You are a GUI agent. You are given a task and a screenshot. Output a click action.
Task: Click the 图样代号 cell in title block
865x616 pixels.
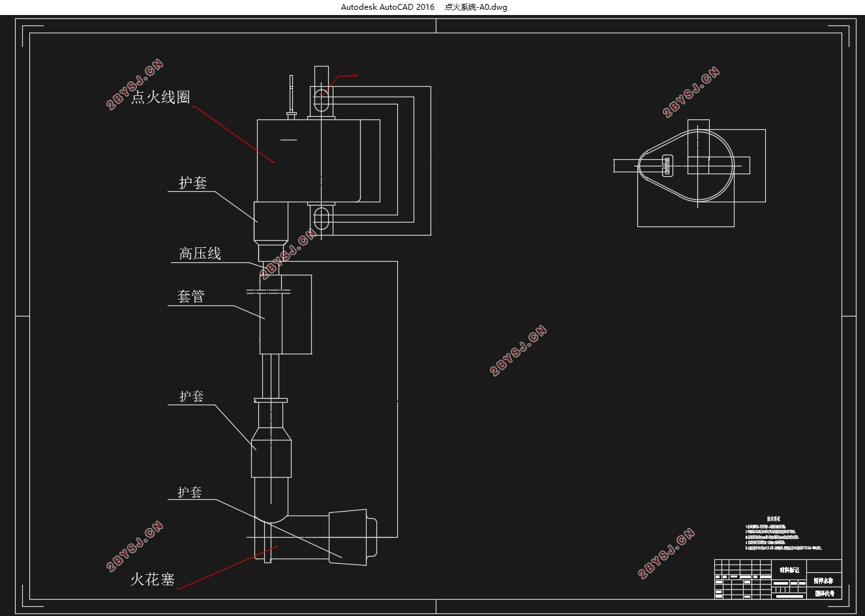[x=824, y=593]
